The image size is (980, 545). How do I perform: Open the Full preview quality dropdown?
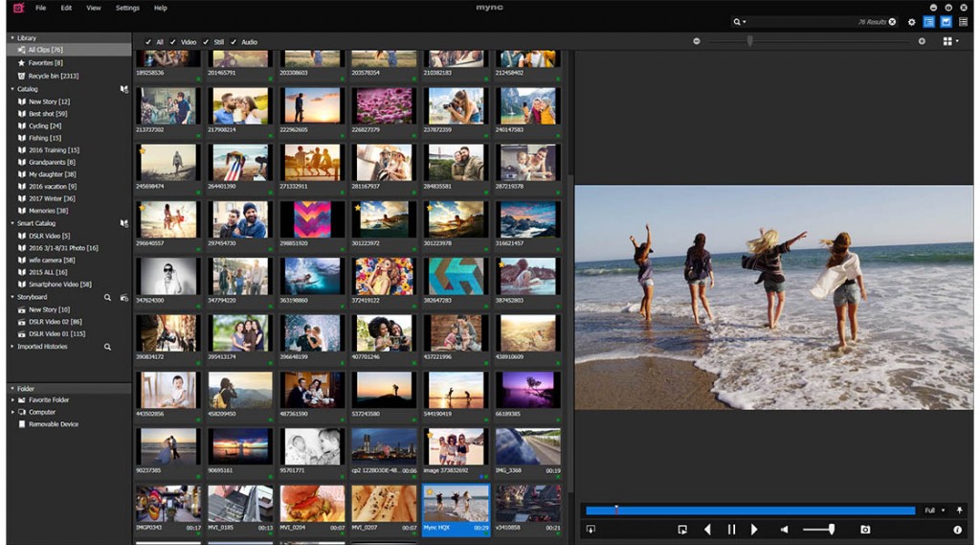pyautogui.click(x=934, y=511)
